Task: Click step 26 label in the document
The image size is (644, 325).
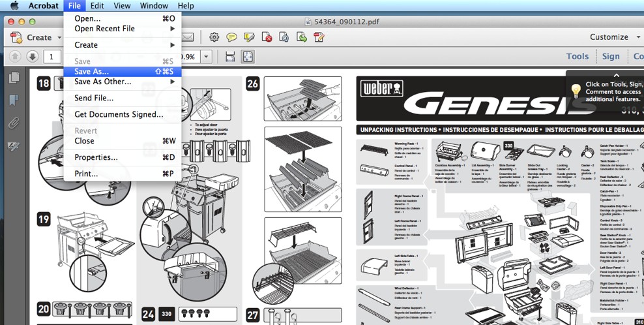Action: click(252, 84)
